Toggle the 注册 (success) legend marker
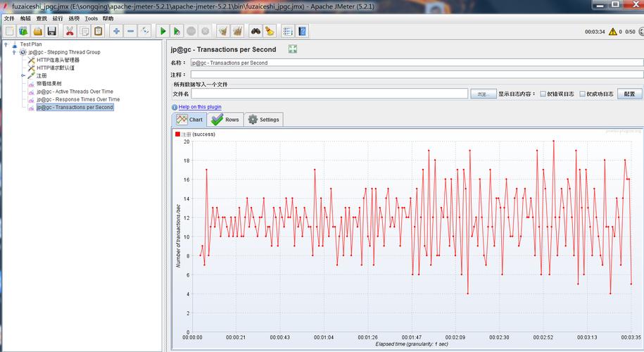Viewport: 644px width, 352px height. (178, 134)
